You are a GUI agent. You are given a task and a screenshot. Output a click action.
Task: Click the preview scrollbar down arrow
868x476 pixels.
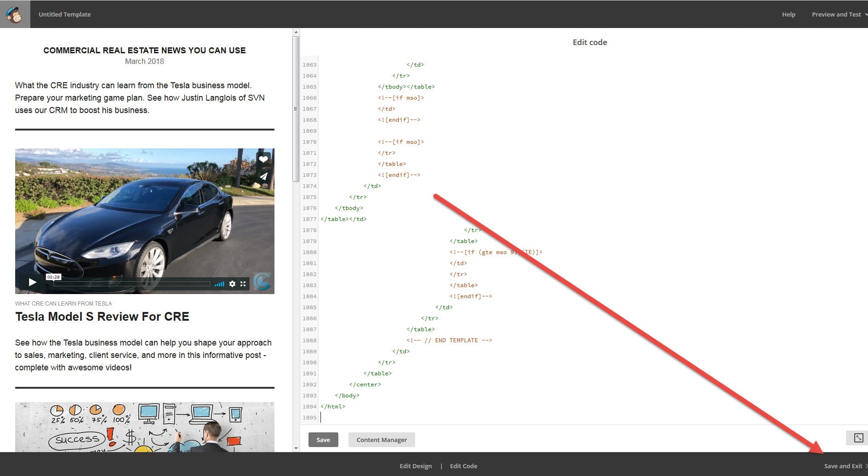point(296,448)
